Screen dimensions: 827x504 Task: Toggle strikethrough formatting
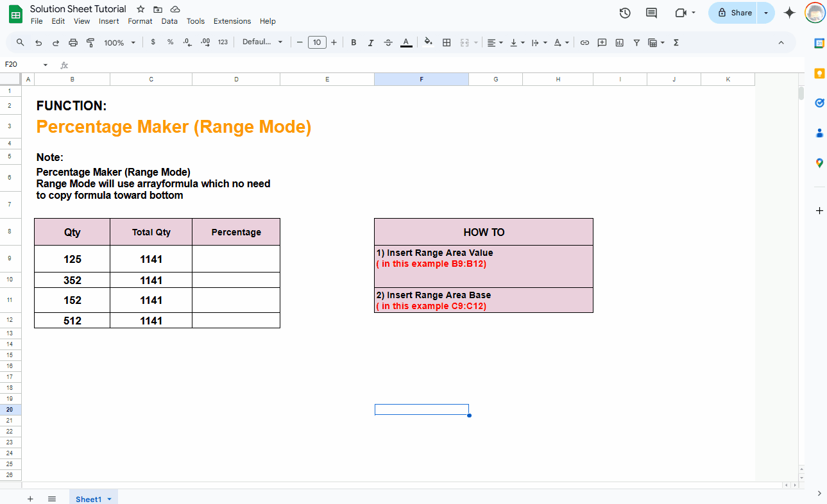pyautogui.click(x=388, y=42)
